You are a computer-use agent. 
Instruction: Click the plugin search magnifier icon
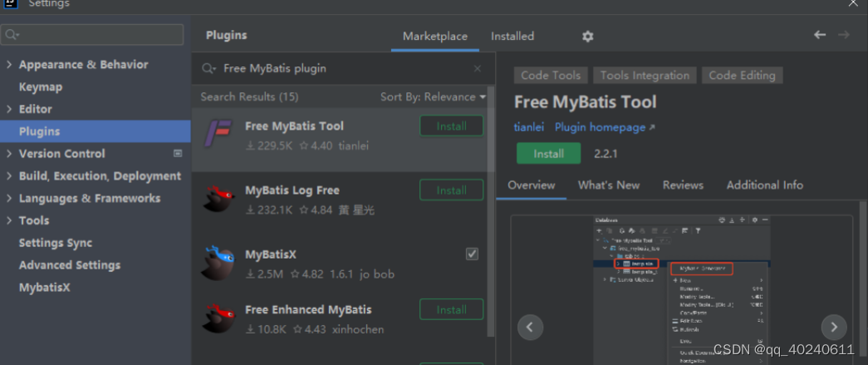point(208,69)
